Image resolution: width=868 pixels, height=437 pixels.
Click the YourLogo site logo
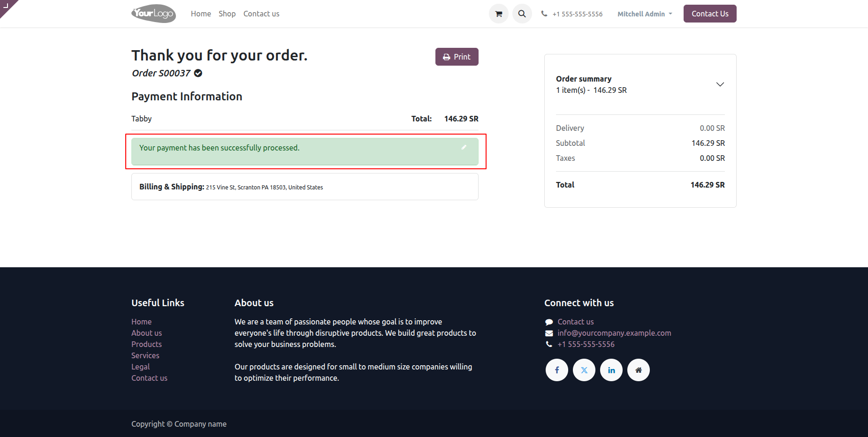[153, 14]
